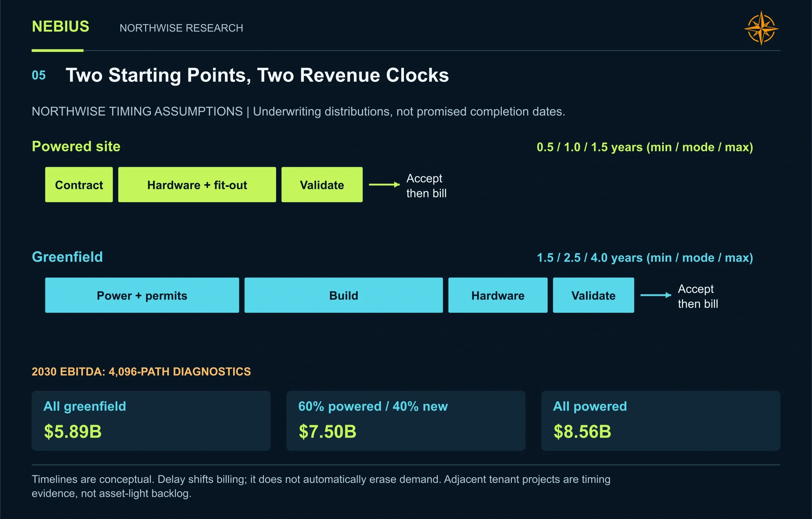This screenshot has width=812, height=519.
Task: Click the Northwise timing assumptions subtitle
Action: 298,111
